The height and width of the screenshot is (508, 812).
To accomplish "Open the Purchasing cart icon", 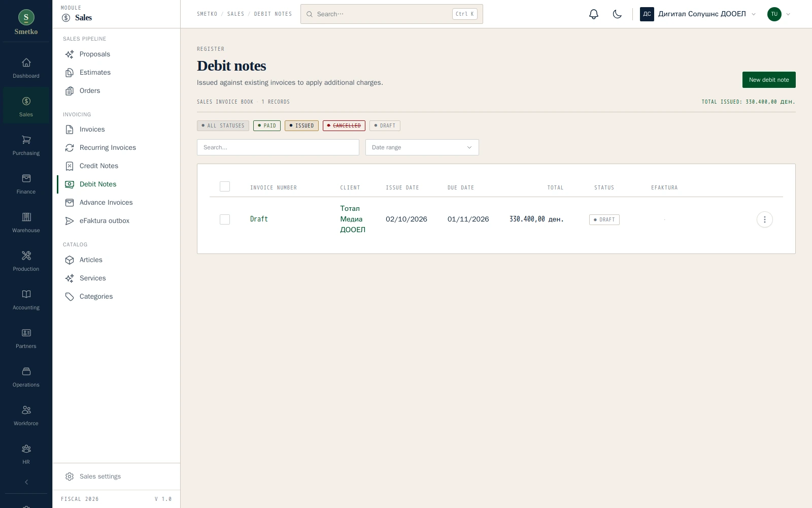I will [x=26, y=140].
